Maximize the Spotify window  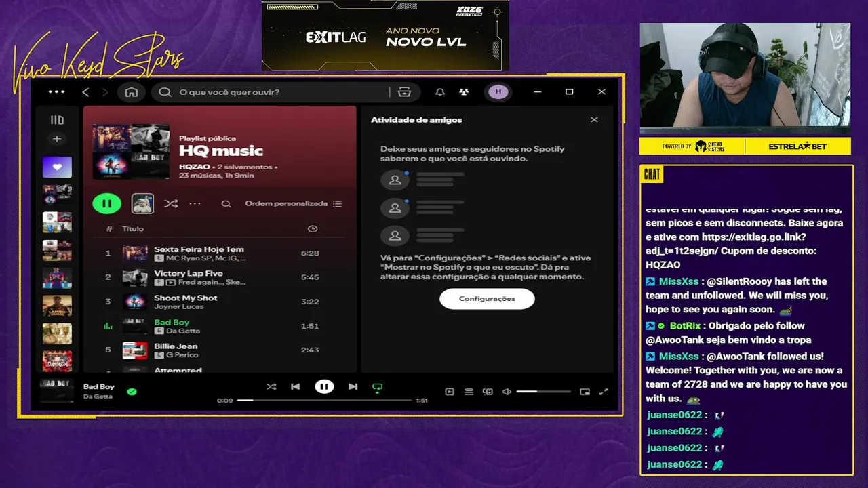pos(570,91)
